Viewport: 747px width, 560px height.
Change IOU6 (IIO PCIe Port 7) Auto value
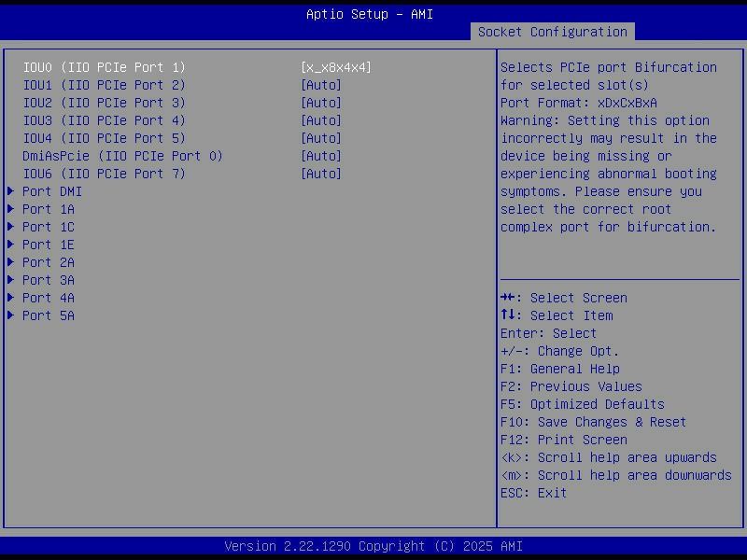click(x=321, y=174)
